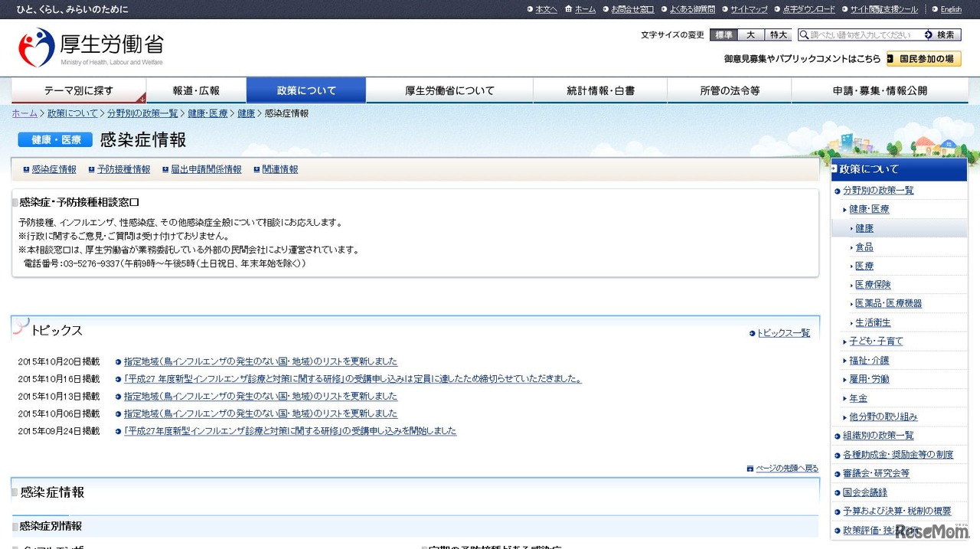The width and height of the screenshot is (980, 549).
Task: Expand 健康 in the right sidebar tree
Action: (864, 227)
